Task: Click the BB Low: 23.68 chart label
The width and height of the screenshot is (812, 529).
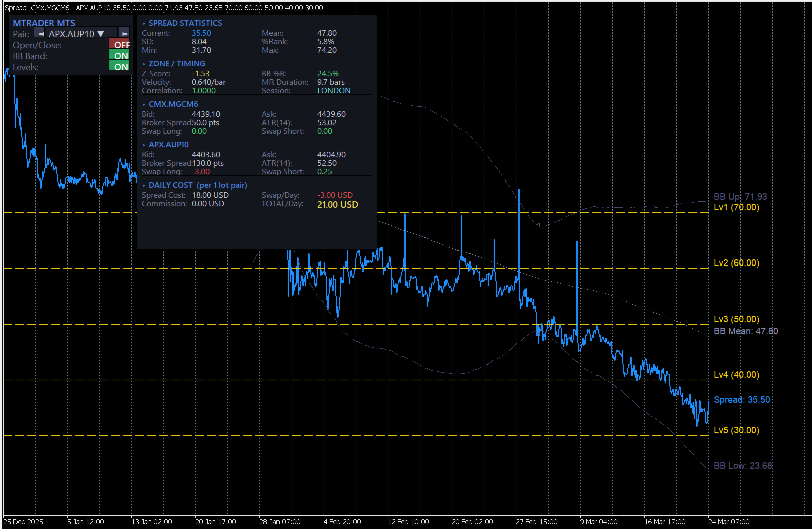Action: [743, 466]
